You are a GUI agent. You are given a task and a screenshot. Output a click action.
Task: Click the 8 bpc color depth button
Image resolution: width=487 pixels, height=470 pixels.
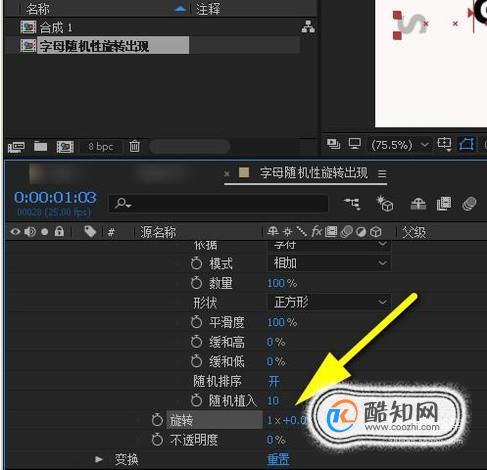101,146
